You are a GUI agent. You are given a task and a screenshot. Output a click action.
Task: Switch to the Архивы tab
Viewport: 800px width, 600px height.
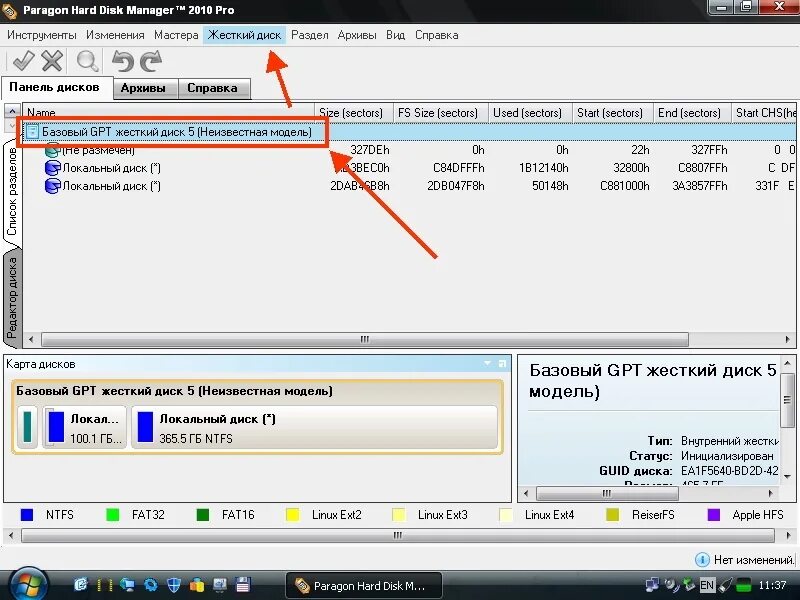click(144, 88)
